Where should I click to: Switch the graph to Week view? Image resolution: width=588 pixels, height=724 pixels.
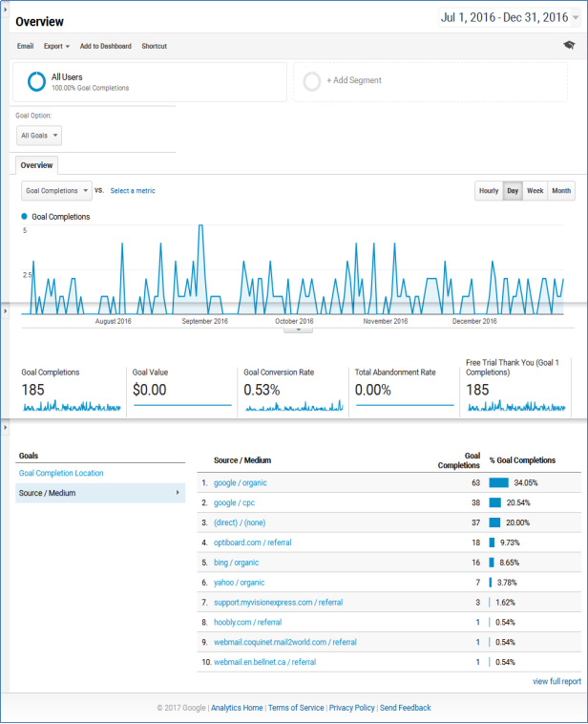535,191
